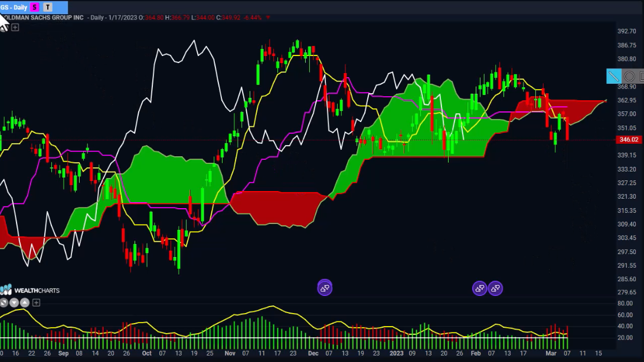Click the 321.30 price axis label
Image resolution: width=644 pixels, height=362 pixels.
pos(626,196)
